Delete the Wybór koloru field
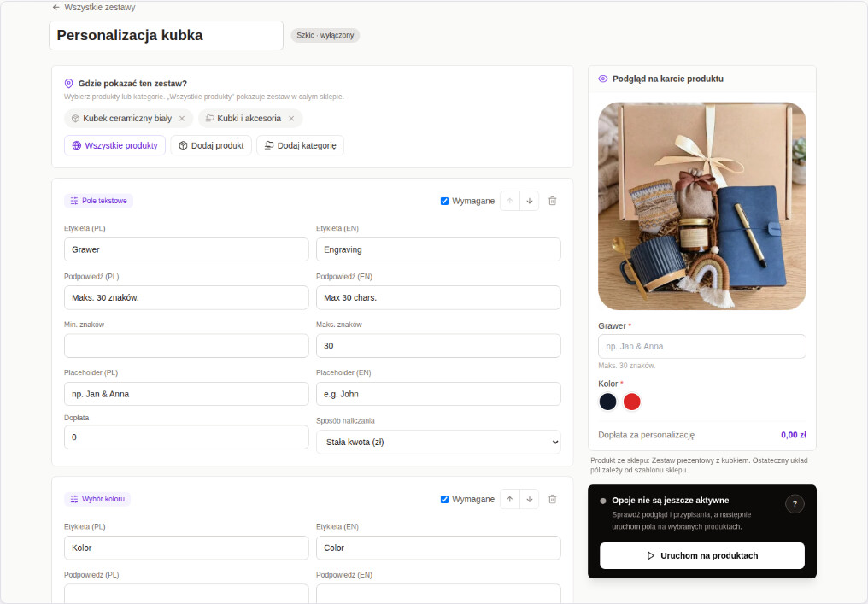 pyautogui.click(x=553, y=500)
